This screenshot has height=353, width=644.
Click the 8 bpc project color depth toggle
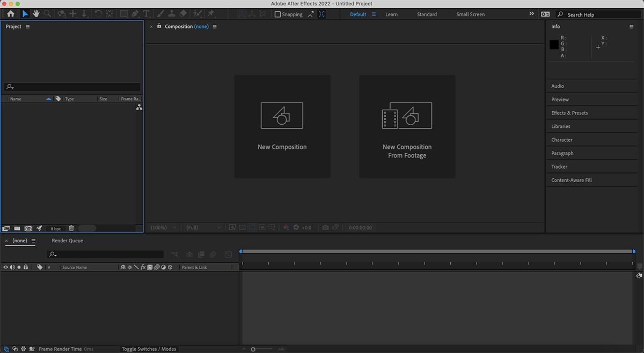click(55, 228)
